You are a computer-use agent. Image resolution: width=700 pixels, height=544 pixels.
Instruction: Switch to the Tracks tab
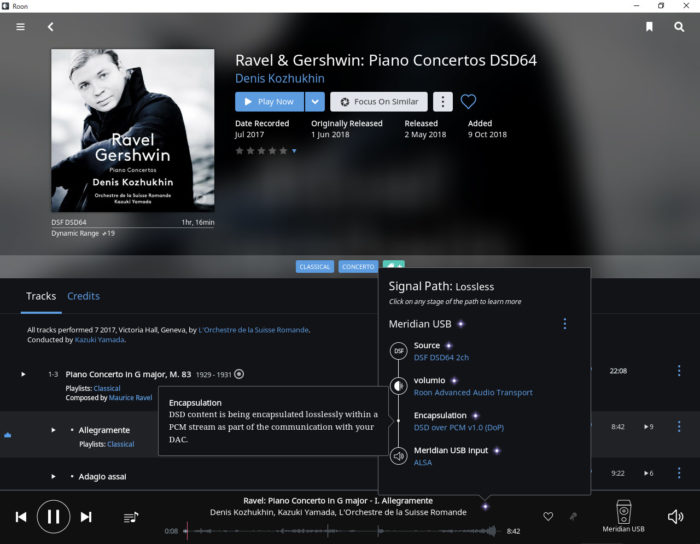click(41, 296)
